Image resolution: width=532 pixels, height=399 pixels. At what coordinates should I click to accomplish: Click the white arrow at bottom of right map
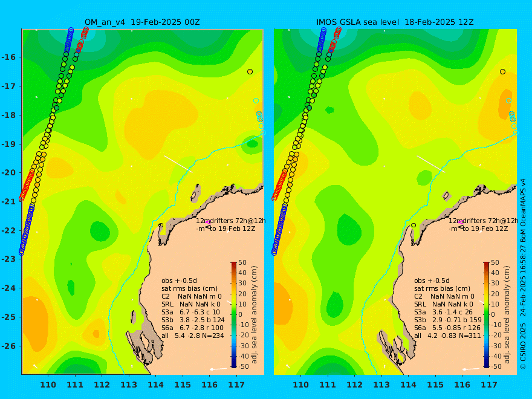[471, 369]
